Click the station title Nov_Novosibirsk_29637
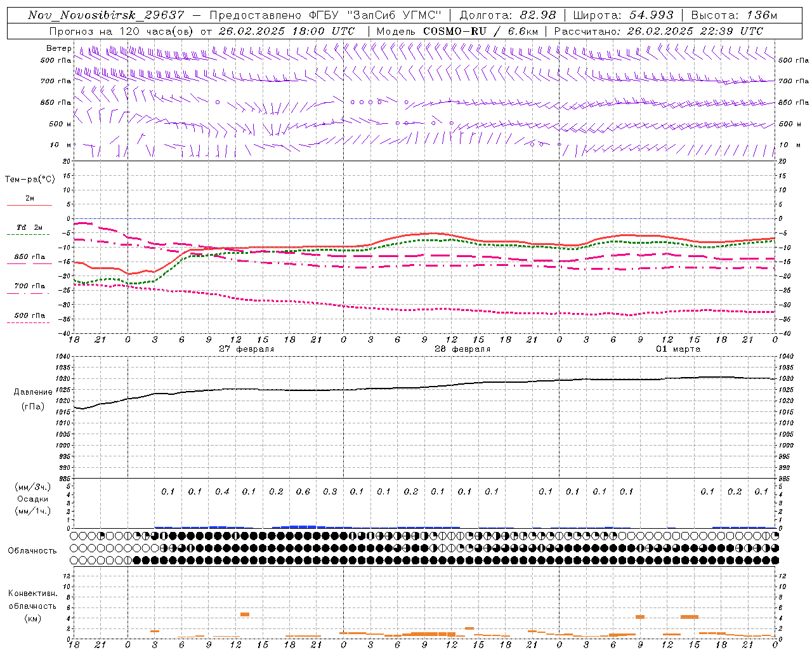812x650 pixels. (x=107, y=15)
